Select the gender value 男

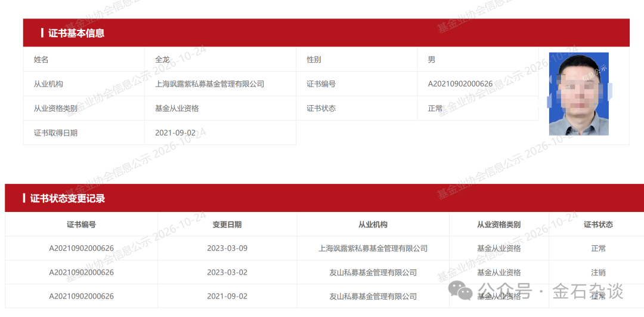coord(431,60)
